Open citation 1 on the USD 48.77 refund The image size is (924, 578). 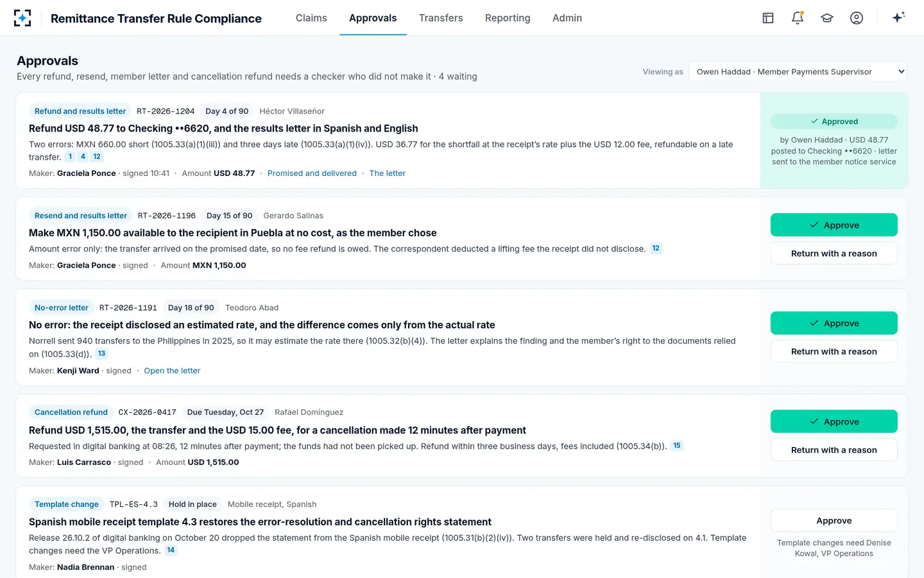pos(70,157)
